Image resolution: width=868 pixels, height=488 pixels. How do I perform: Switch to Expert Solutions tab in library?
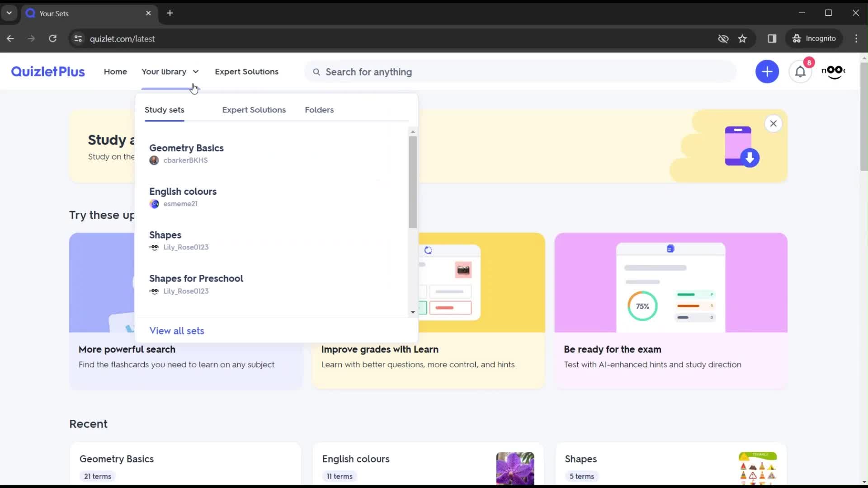pos(254,110)
